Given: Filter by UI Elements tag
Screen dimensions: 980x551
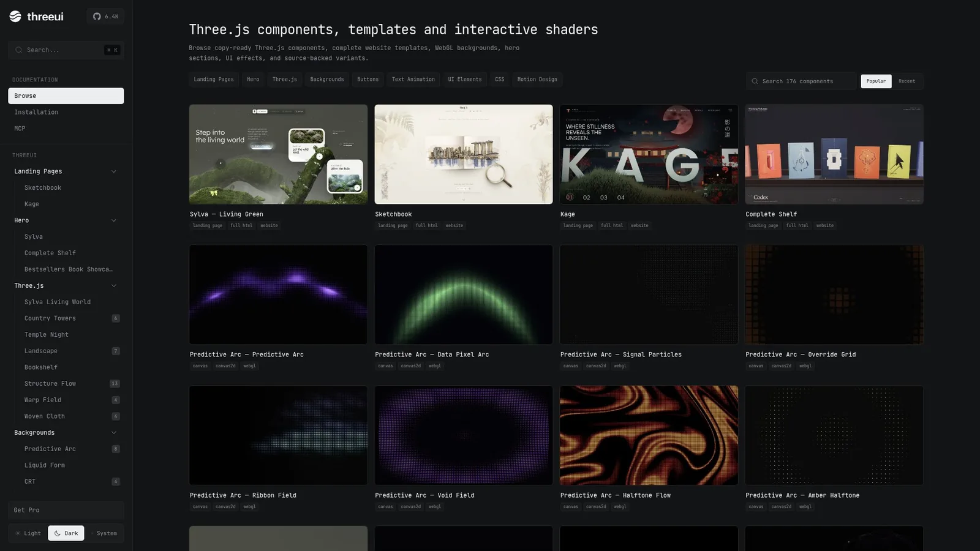Looking at the screenshot, I should (x=465, y=80).
